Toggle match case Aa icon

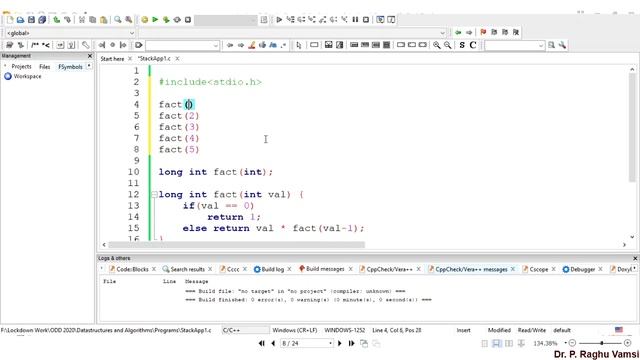coord(273,45)
